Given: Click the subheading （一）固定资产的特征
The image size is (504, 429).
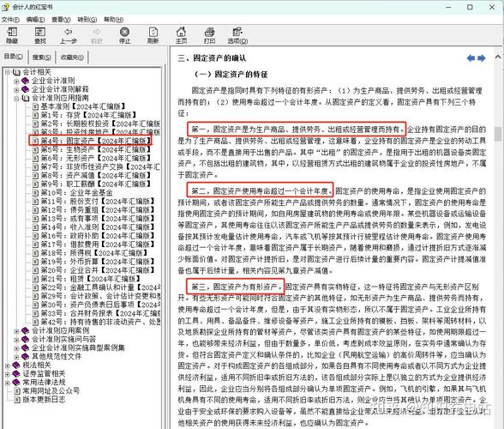Looking at the screenshot, I should 230,75.
